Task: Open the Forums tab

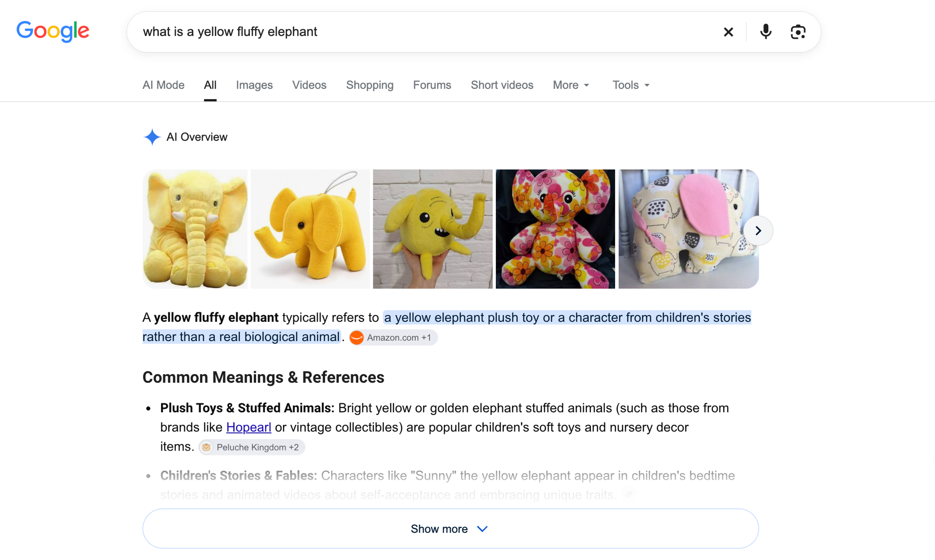Action: (432, 85)
